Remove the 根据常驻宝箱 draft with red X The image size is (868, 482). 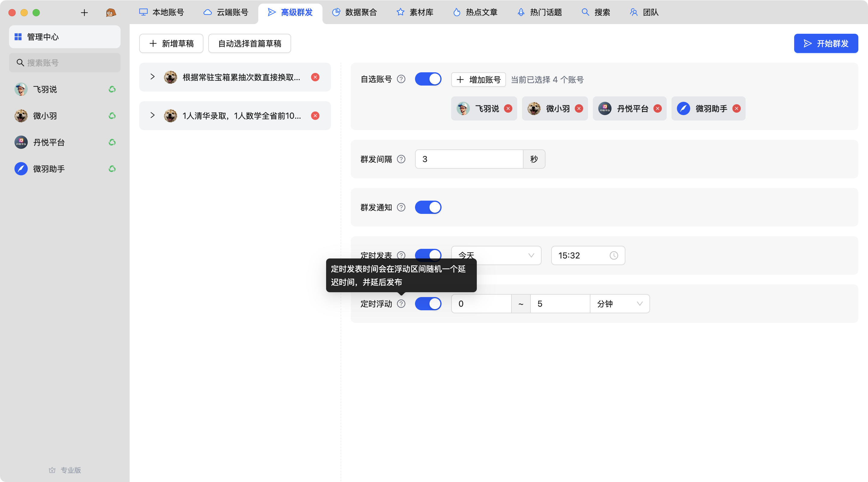click(x=315, y=77)
